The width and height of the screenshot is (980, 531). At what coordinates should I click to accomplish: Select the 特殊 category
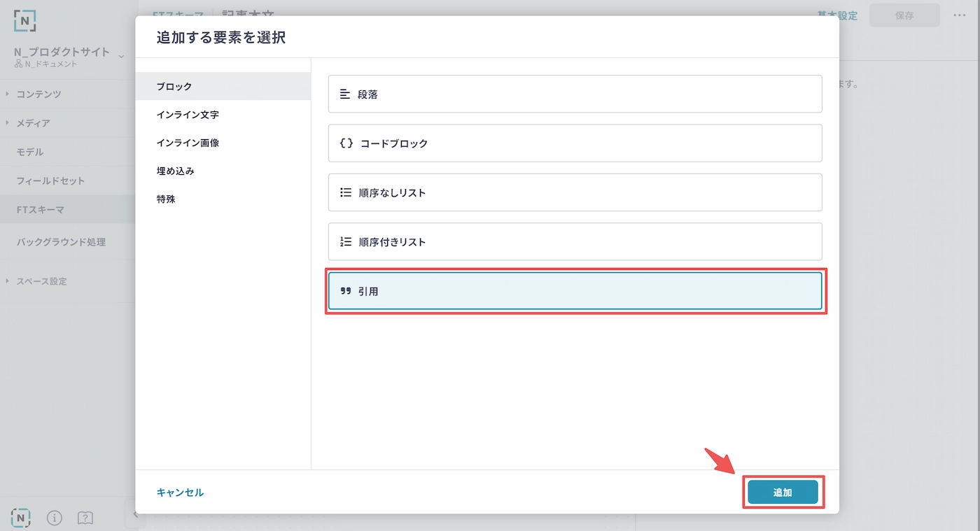166,199
